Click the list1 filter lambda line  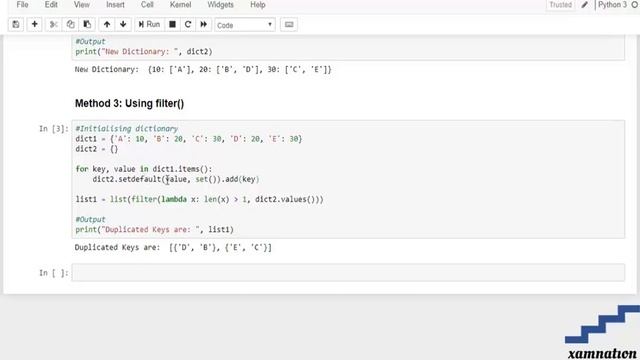199,199
